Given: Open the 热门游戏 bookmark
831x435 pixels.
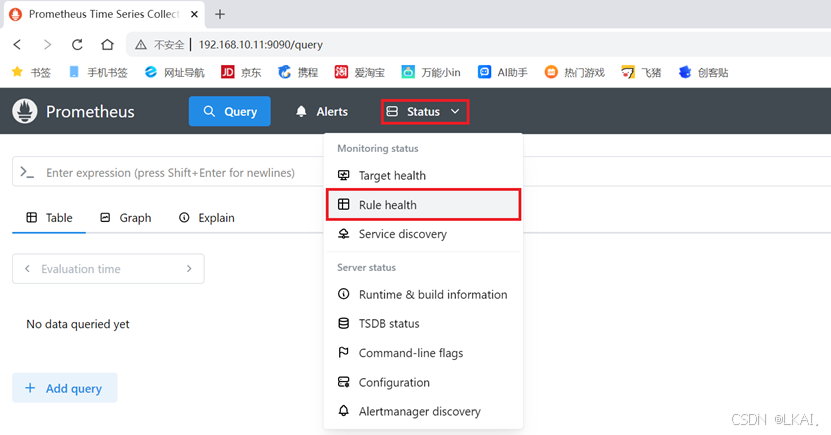Looking at the screenshot, I should pos(574,72).
